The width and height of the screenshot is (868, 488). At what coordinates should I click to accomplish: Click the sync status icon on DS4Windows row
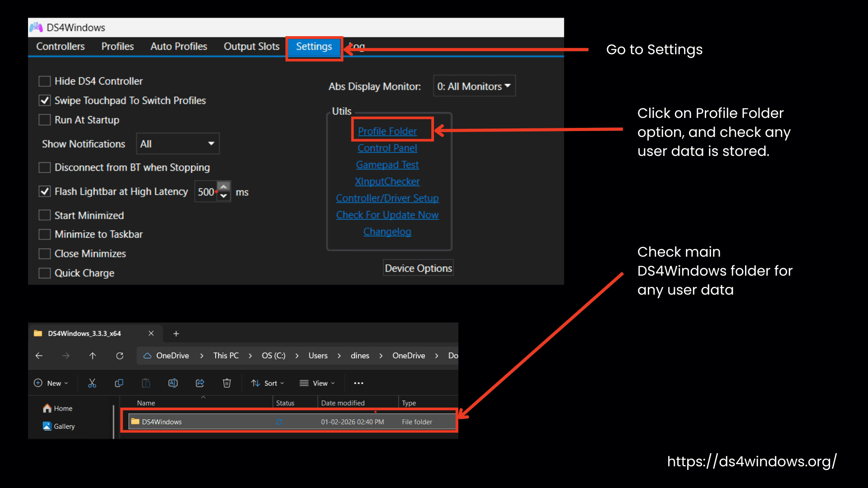click(279, 422)
